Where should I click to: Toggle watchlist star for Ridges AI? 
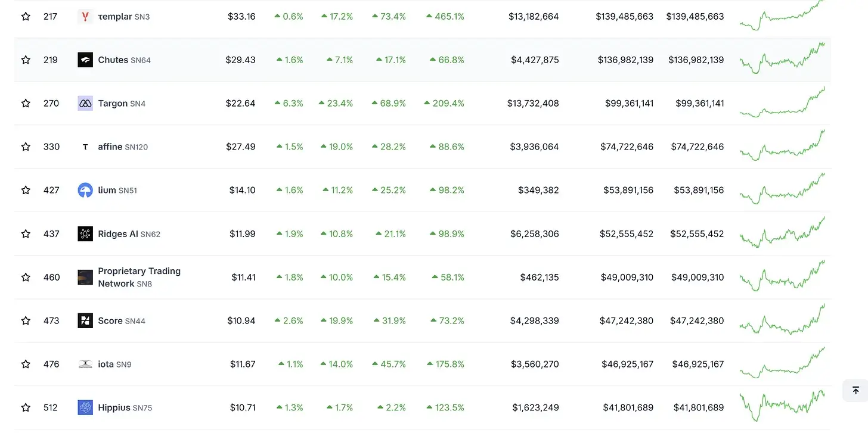point(26,234)
